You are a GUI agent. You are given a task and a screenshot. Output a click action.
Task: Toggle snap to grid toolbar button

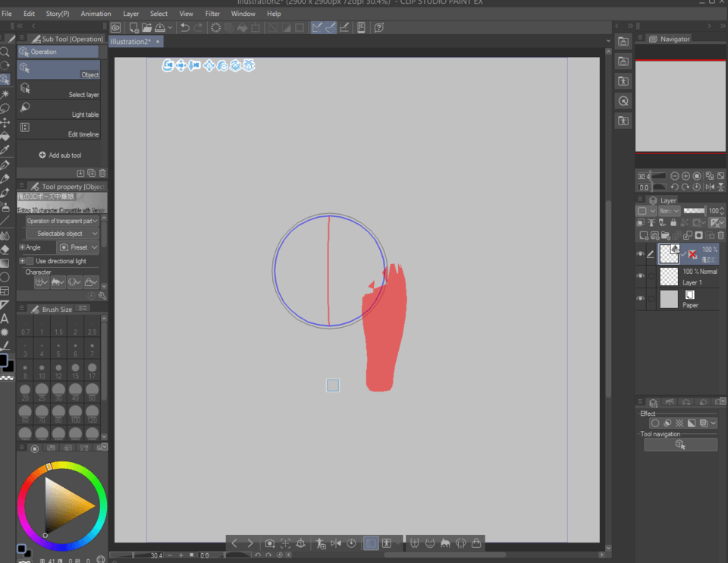(344, 28)
